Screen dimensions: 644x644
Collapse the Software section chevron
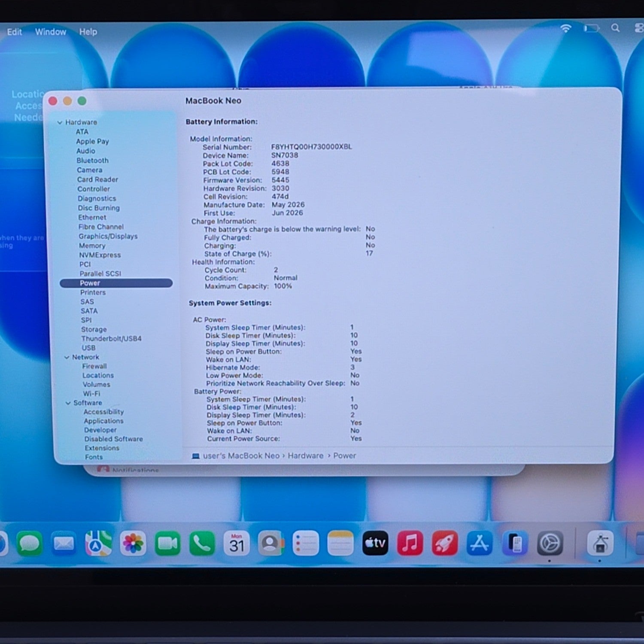pyautogui.click(x=68, y=403)
